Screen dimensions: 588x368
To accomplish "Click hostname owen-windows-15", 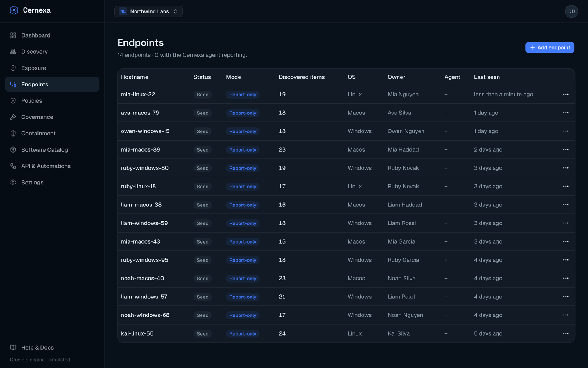I will click(x=145, y=131).
